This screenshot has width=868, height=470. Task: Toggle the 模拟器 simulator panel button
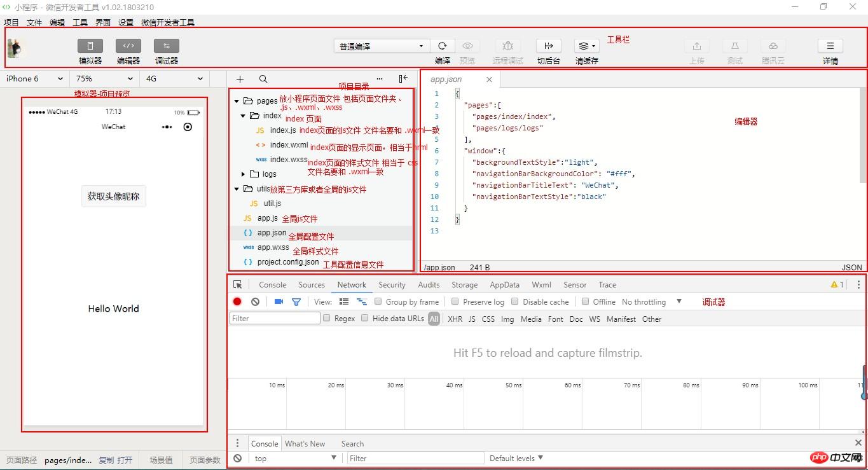click(90, 46)
